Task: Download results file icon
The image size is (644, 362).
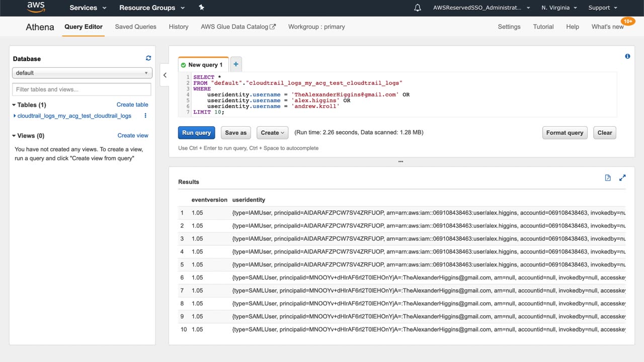Action: [608, 178]
